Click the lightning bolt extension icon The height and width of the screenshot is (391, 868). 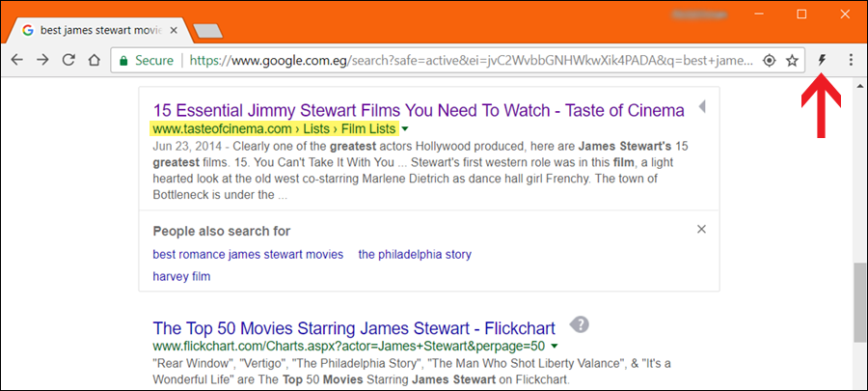(x=822, y=61)
